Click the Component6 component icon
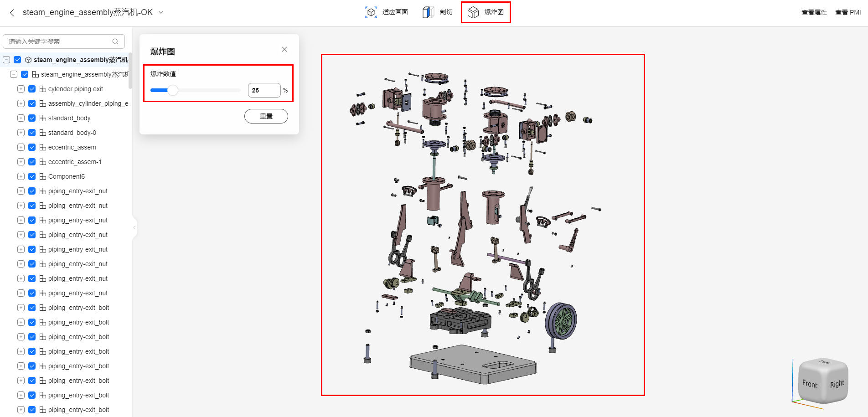 pos(43,176)
